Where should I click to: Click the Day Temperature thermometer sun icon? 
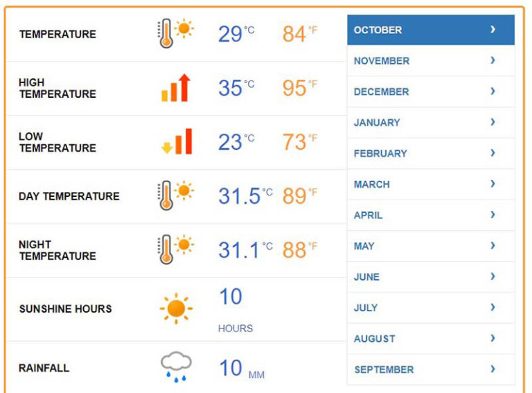click(175, 195)
